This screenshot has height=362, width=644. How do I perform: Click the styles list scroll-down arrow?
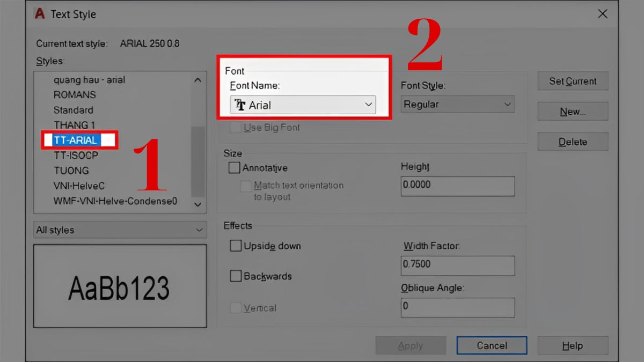[x=197, y=204]
